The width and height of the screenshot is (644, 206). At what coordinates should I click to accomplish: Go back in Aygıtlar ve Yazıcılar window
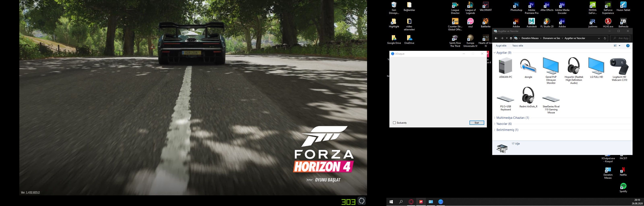point(496,38)
